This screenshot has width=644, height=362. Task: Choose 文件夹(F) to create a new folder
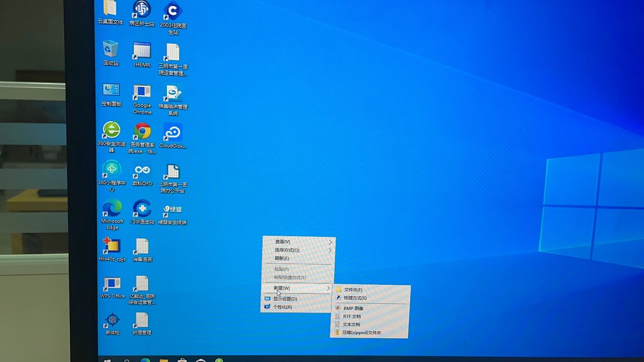[353, 290]
